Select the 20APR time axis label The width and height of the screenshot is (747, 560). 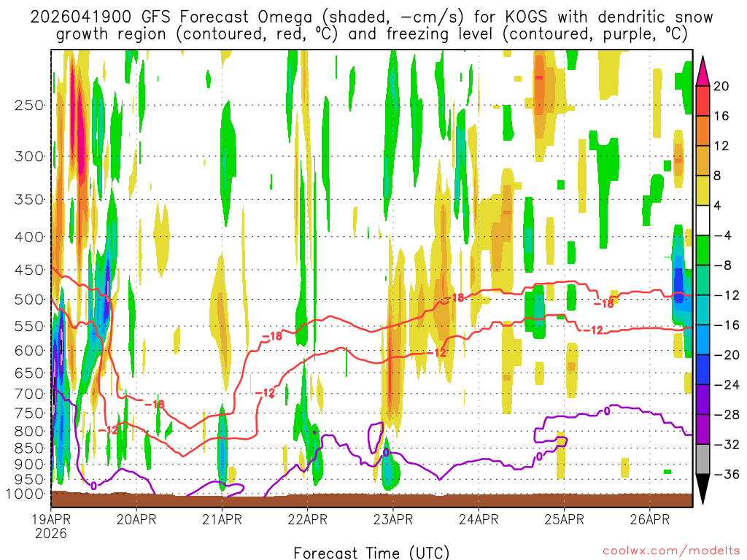coord(137,520)
